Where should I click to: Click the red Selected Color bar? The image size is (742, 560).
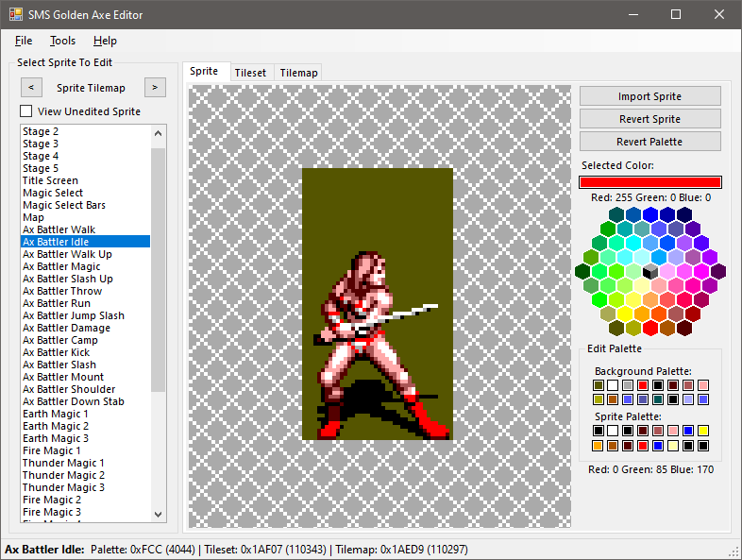pyautogui.click(x=650, y=182)
